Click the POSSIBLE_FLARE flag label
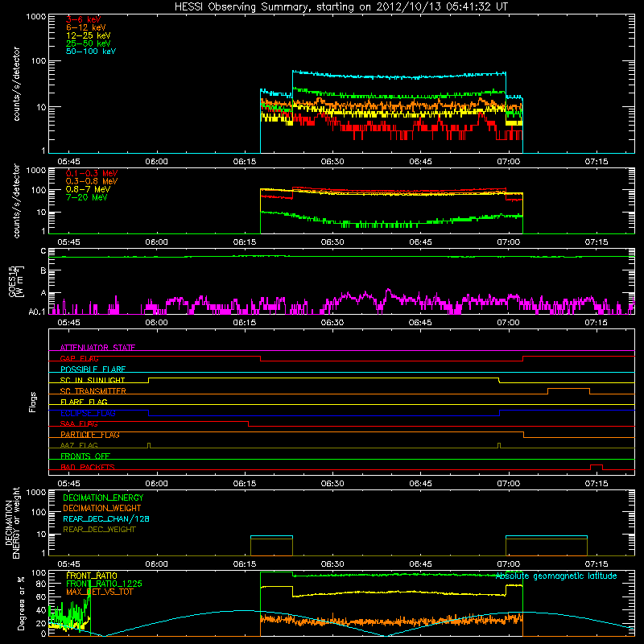The image size is (644, 644). tap(93, 369)
